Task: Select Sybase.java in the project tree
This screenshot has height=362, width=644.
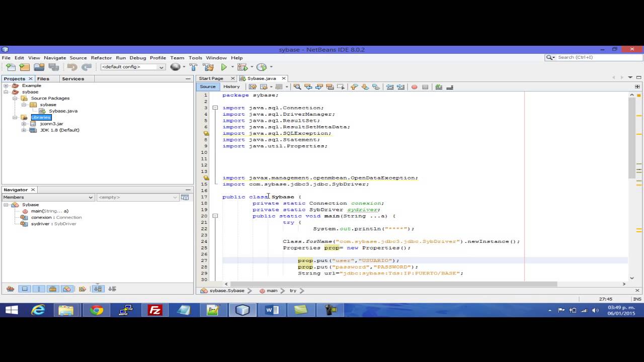Action: point(63,111)
